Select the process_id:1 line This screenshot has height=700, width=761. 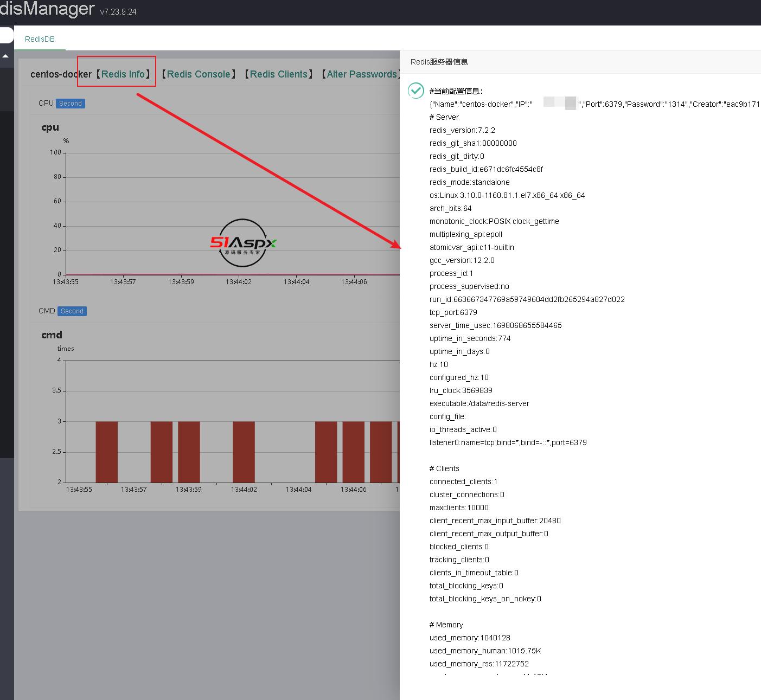coord(451,273)
